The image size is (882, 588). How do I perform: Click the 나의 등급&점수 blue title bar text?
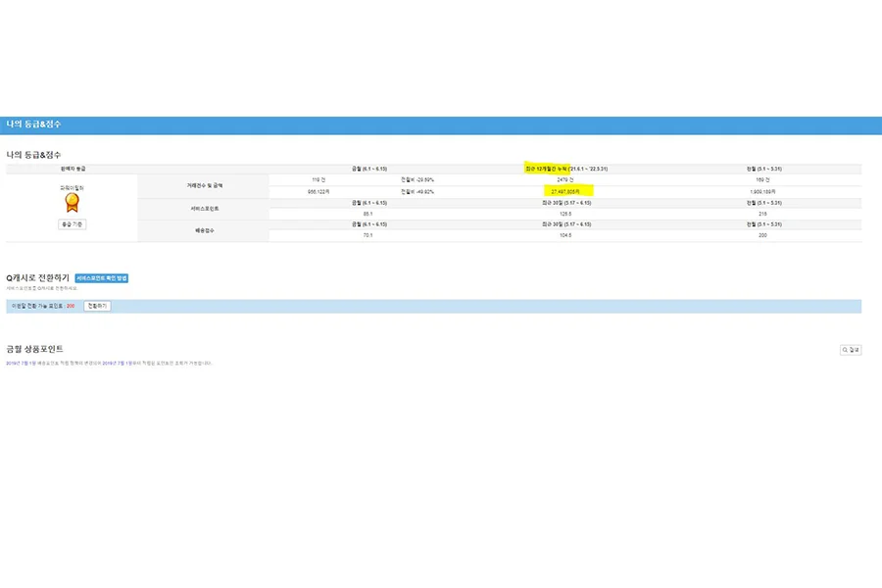point(33,124)
